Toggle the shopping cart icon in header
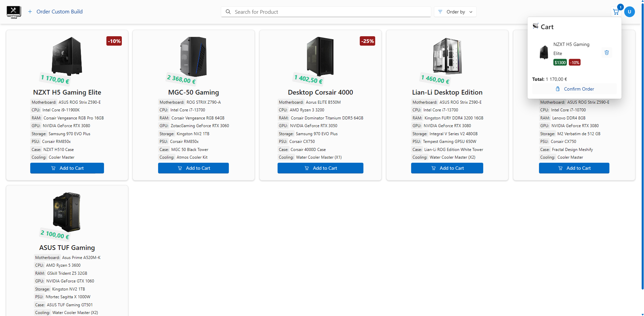Screen dimensions: 644x316 coord(616,12)
